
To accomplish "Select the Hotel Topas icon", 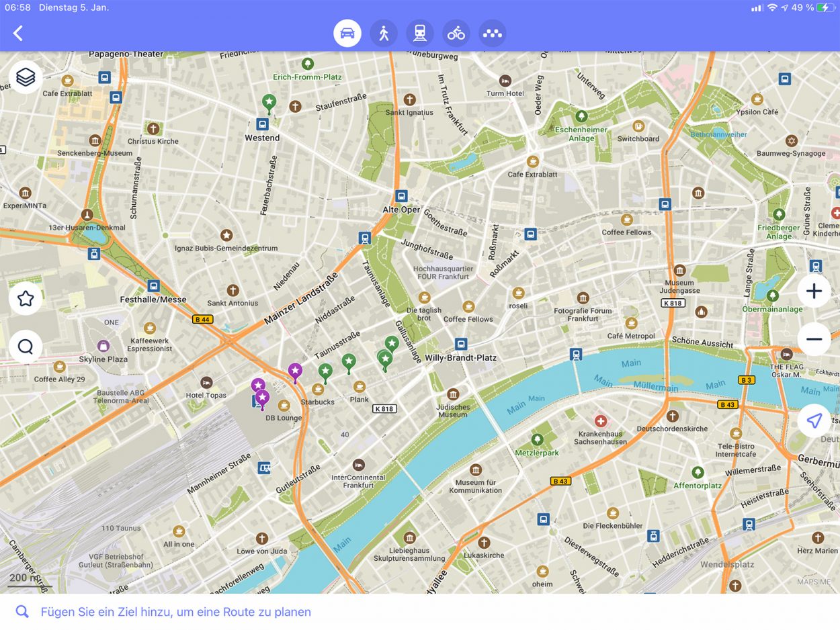I will coord(206,382).
